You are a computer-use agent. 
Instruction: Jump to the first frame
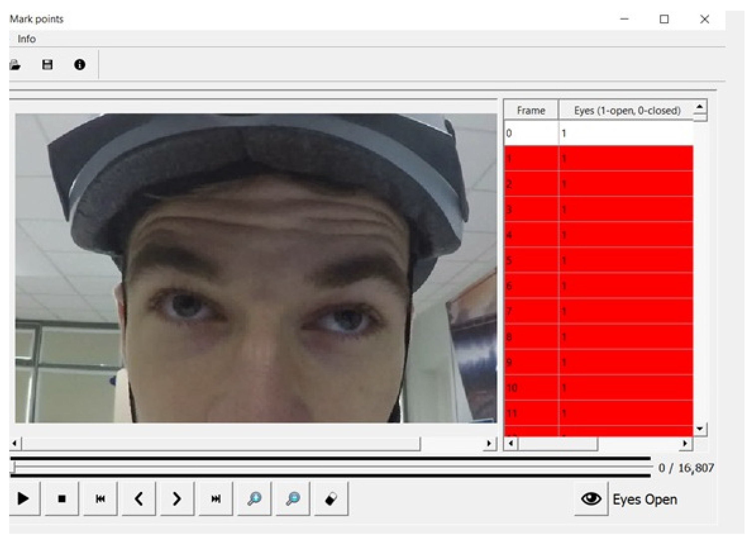(100, 499)
